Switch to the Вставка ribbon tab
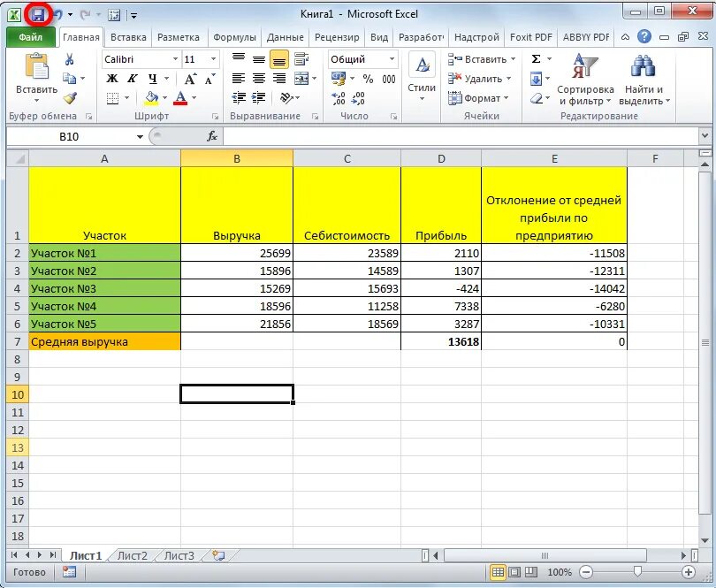This screenshot has height=588, width=716. point(128,37)
